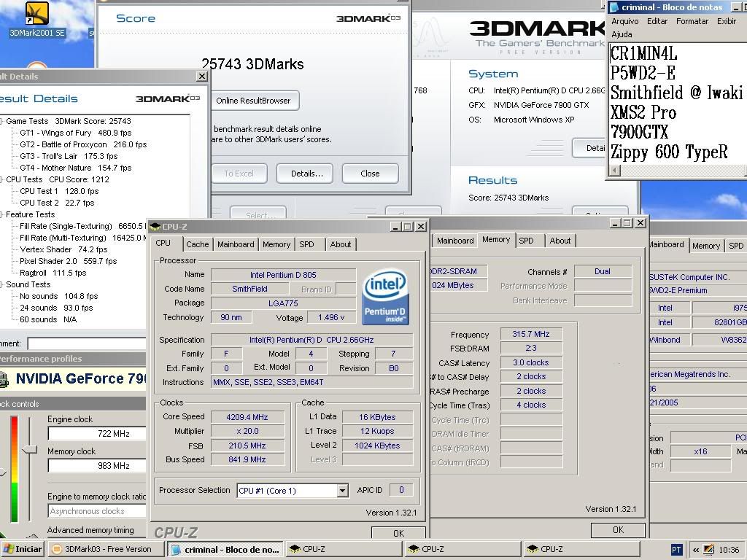
Task: Click the Close button in the Score dialog
Action: pyautogui.click(x=370, y=174)
